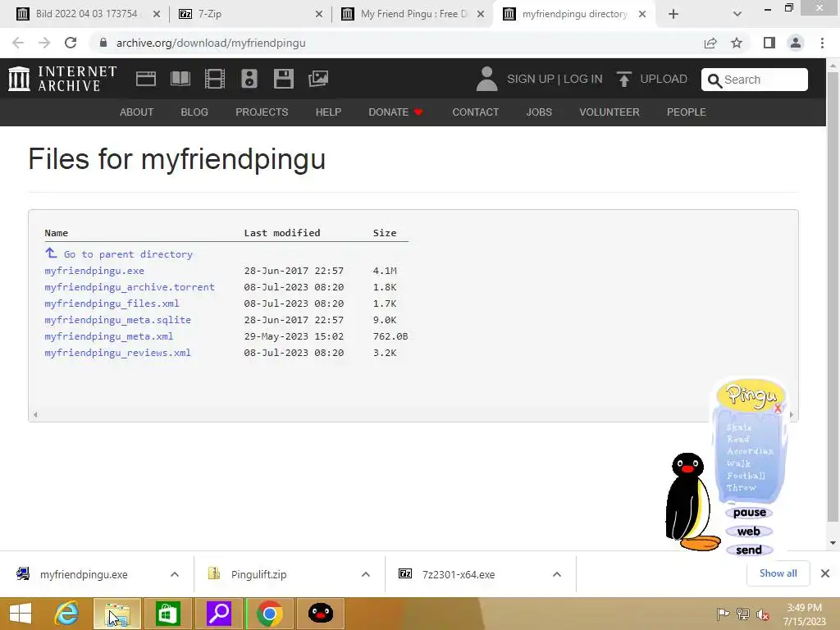840x630 pixels.
Task: Open the DONATE menu item
Action: 395,112
